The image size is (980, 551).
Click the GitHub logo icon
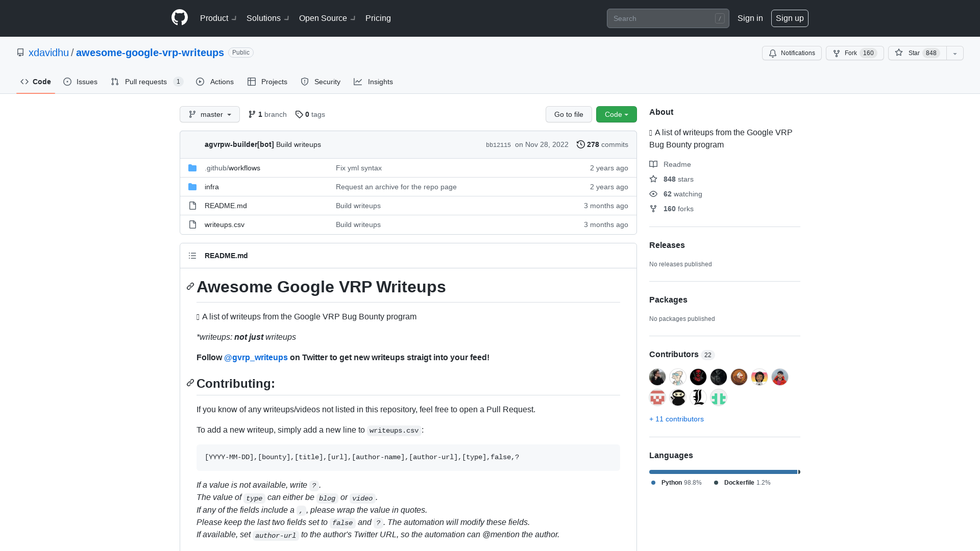(180, 18)
